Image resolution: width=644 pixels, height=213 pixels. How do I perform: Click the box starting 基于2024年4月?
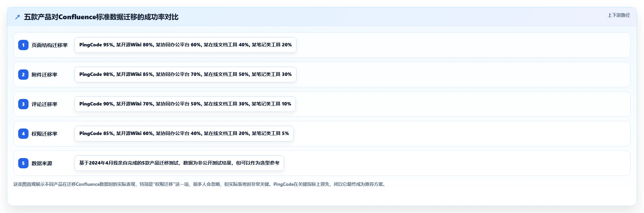179,163
